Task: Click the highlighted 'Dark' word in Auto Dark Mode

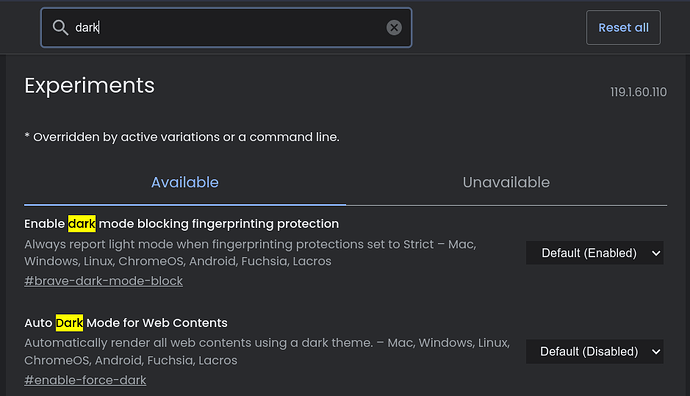Action: pyautogui.click(x=69, y=323)
